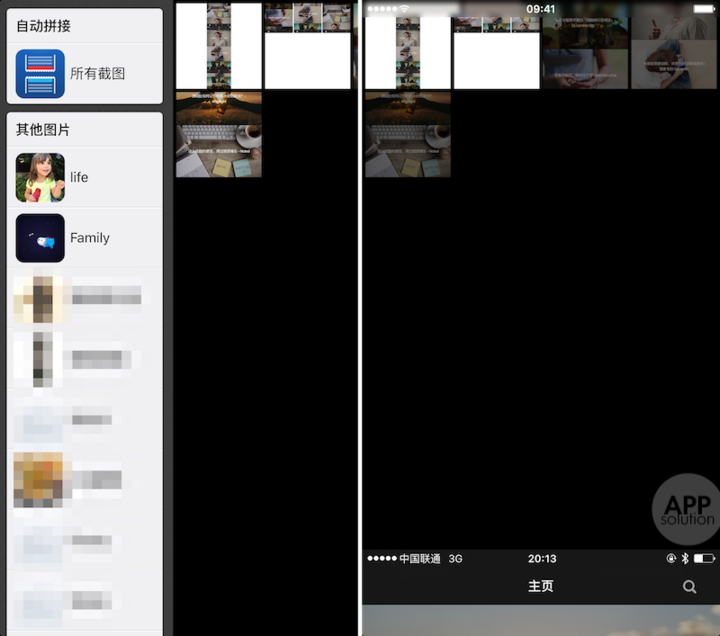The height and width of the screenshot is (636, 720).
Task: Click battery icon next to Bluetooth
Action: tap(704, 559)
